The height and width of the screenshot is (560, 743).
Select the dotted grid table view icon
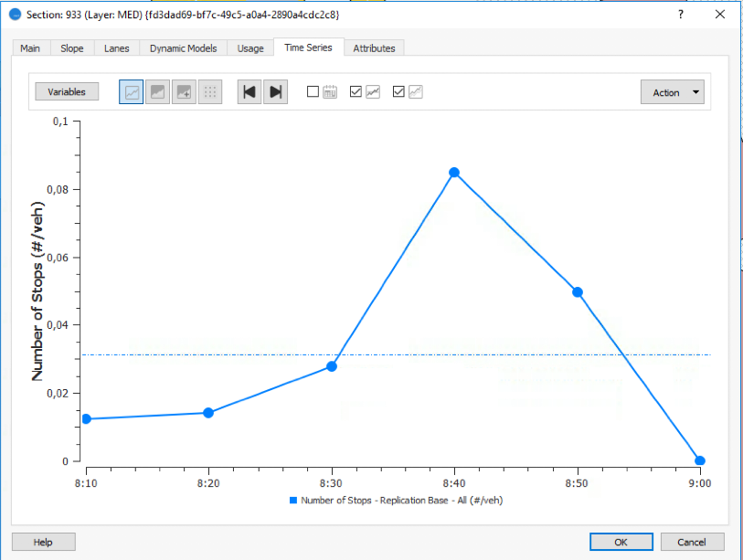coord(210,92)
